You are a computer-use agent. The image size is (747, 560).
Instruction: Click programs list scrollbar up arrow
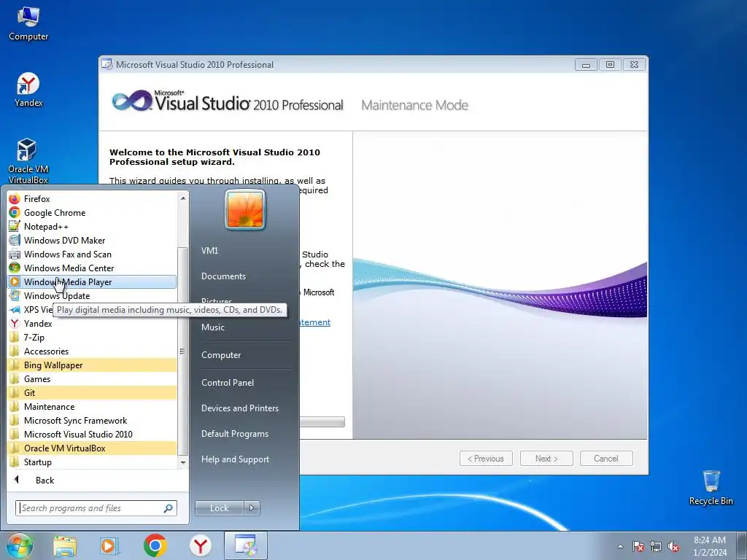point(183,198)
